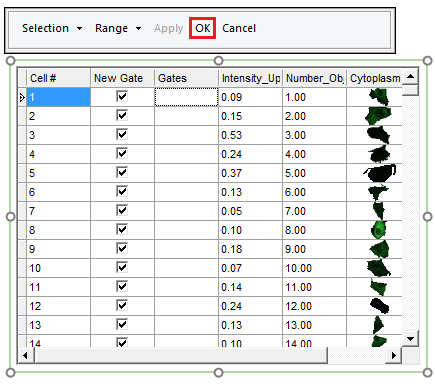
Task: Click the vertical scrollbar down arrow
Action: click(x=410, y=339)
